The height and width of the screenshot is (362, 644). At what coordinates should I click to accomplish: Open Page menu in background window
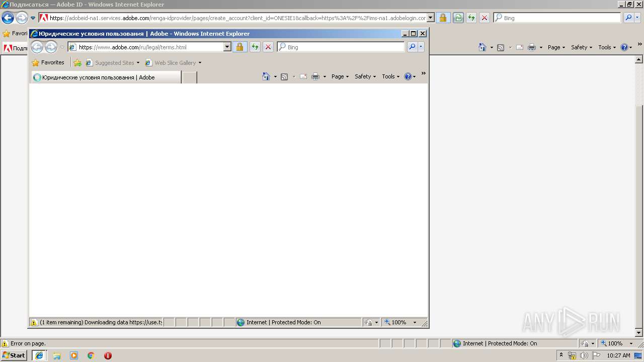point(556,47)
